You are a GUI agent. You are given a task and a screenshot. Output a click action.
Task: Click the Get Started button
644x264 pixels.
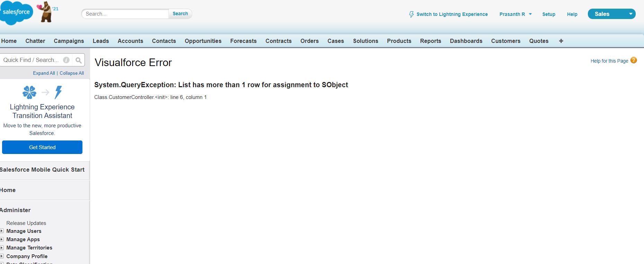[x=42, y=147]
